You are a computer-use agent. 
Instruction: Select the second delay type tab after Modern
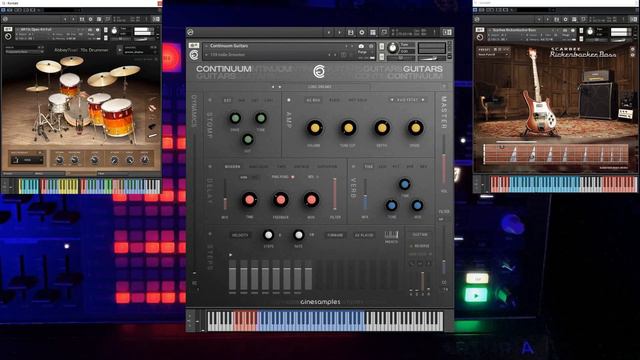coord(259,167)
